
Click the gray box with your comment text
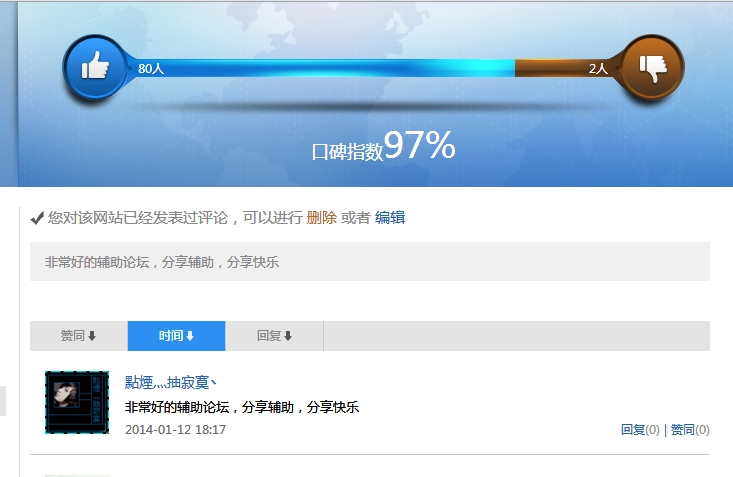click(x=370, y=261)
